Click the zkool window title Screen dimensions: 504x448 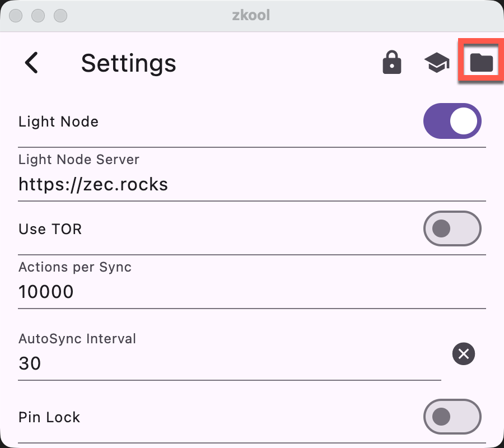click(x=251, y=15)
